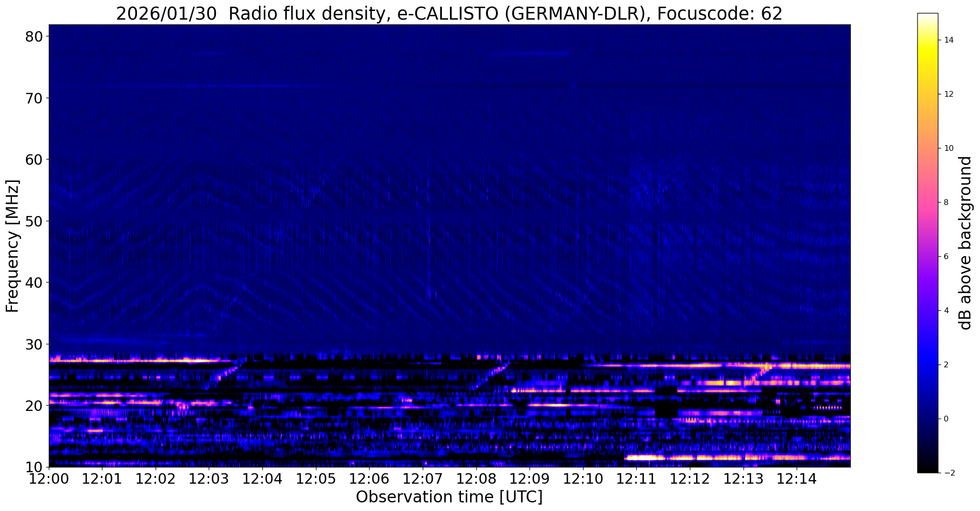This screenshot has height=511, width=980.
Task: Click the plot title mentioning e-CALLISTO GERMANY-DLR
Action: [x=449, y=13]
